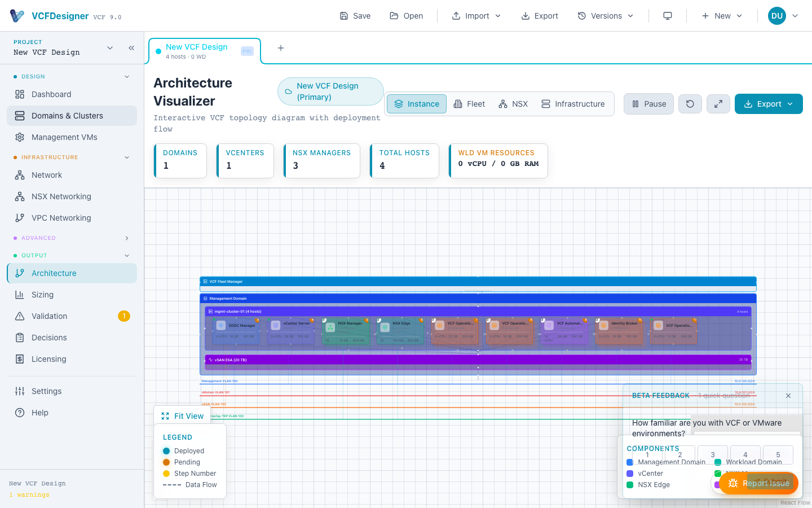The width and height of the screenshot is (812, 508).
Task: Close the Beta Feedback panel
Action: [788, 396]
